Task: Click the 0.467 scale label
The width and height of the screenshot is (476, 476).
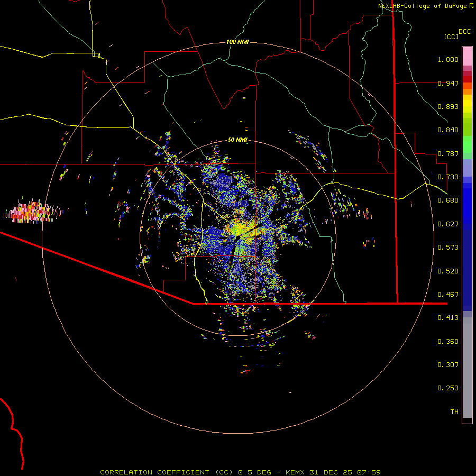Action: tap(448, 295)
